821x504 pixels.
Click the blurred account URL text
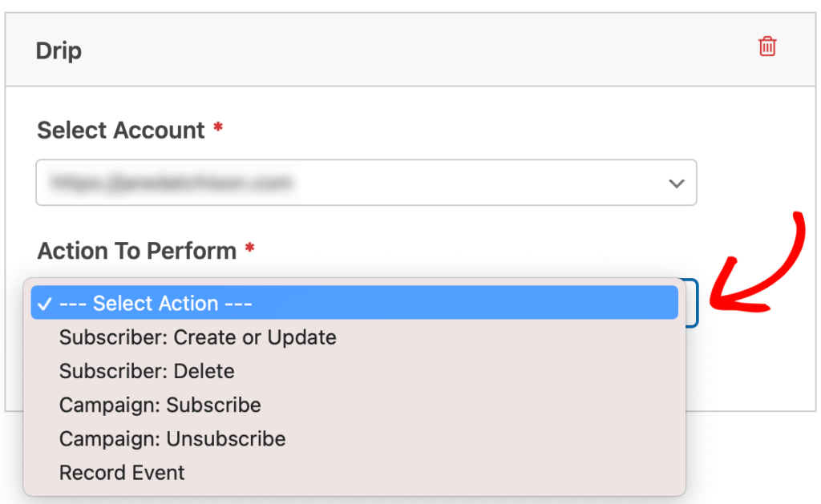click(169, 183)
